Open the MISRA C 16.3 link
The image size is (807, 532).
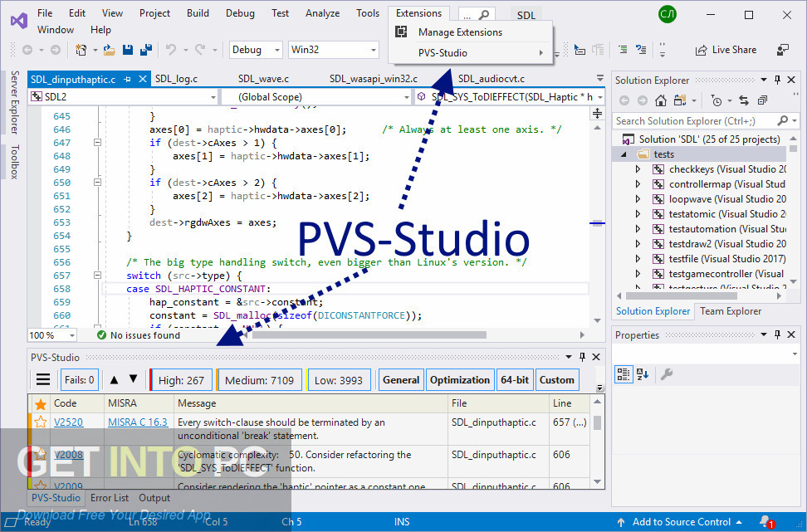click(138, 422)
